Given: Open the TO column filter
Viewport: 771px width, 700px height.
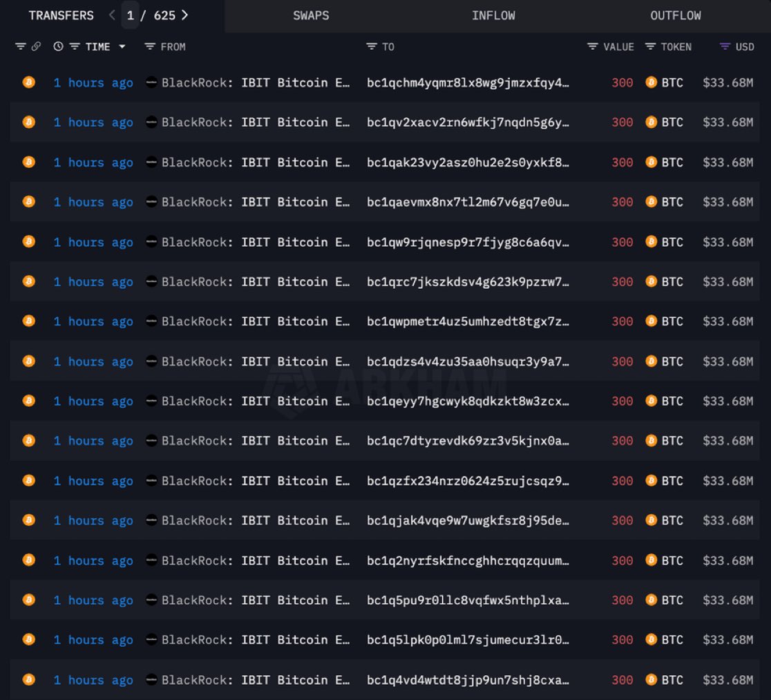Looking at the screenshot, I should [x=371, y=46].
